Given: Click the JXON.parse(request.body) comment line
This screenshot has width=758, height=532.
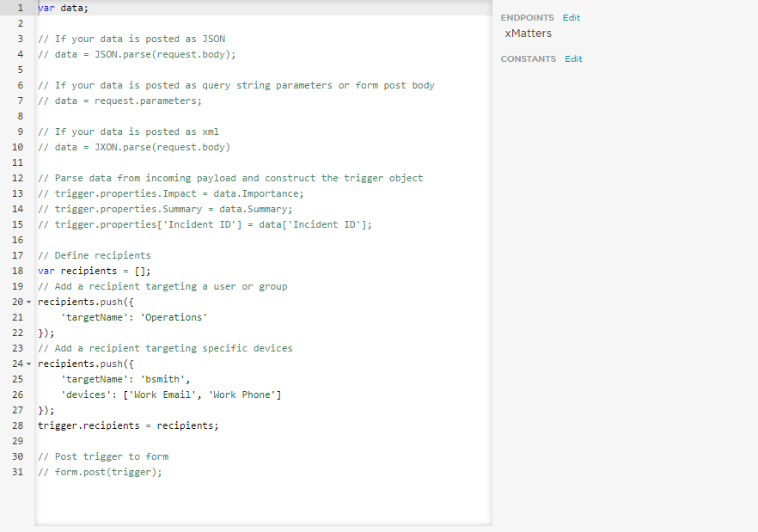Looking at the screenshot, I should pos(135,147).
